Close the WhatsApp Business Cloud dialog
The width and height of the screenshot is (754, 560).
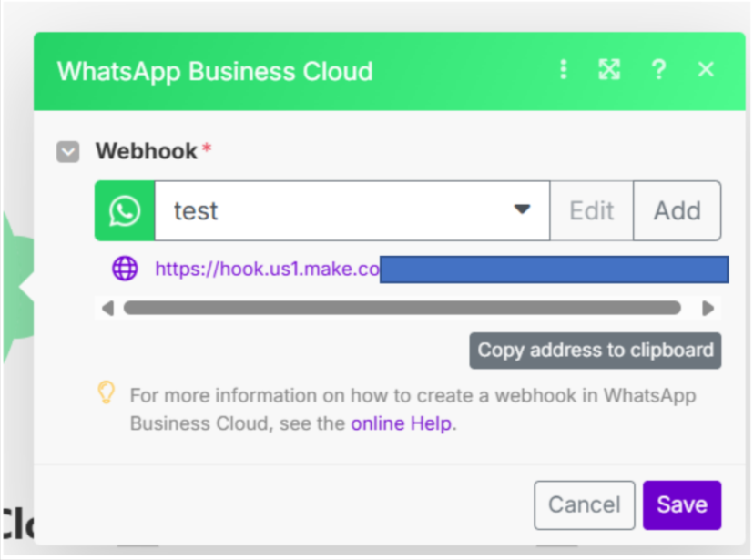(706, 70)
